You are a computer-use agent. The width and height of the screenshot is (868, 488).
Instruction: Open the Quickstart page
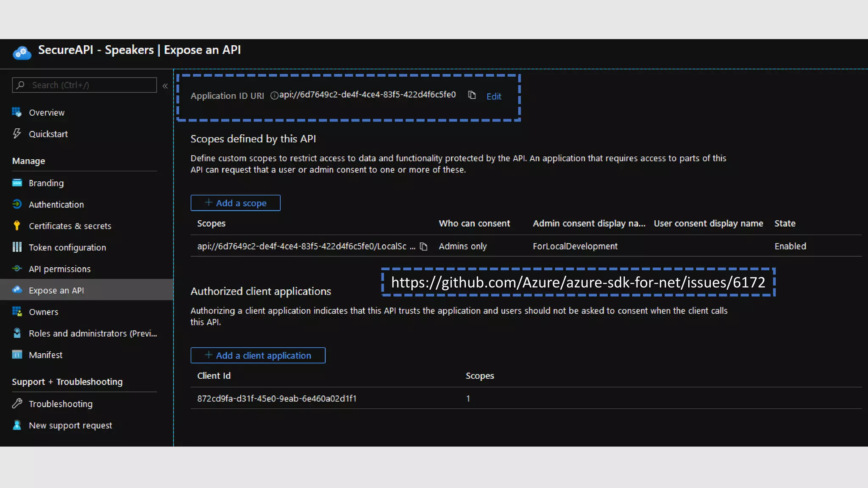click(x=48, y=134)
